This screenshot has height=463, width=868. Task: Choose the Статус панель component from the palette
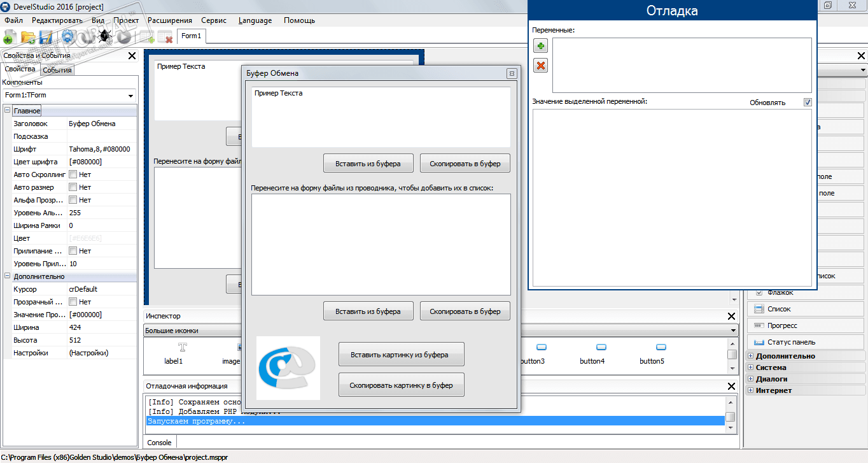[806, 342]
